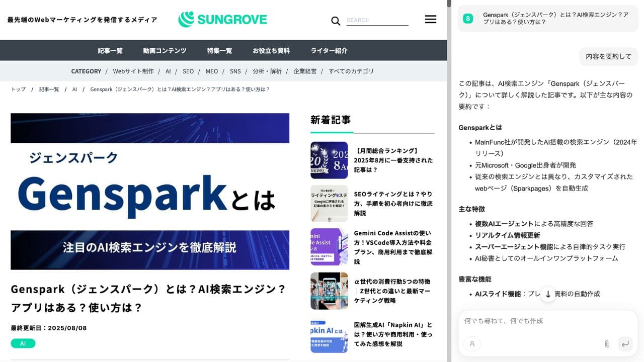Open the hamburger menu
Screen dimensions: 644x362
pyautogui.click(x=431, y=19)
